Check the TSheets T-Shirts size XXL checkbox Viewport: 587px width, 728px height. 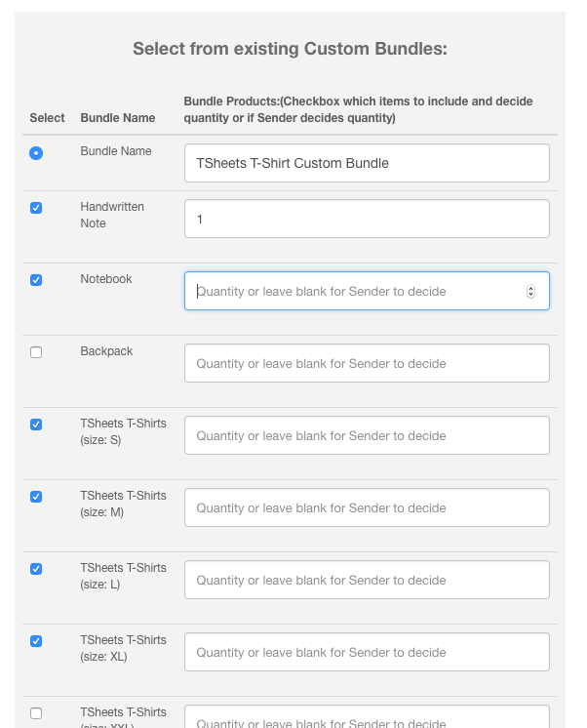pos(36,713)
